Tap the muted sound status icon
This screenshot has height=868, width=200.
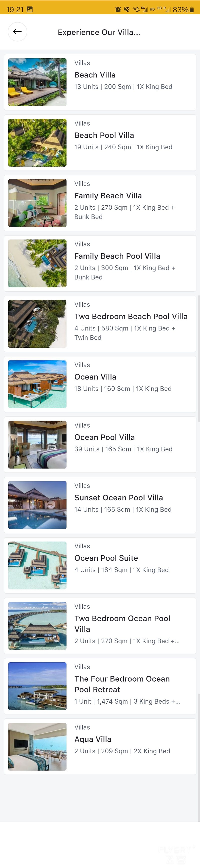(126, 10)
